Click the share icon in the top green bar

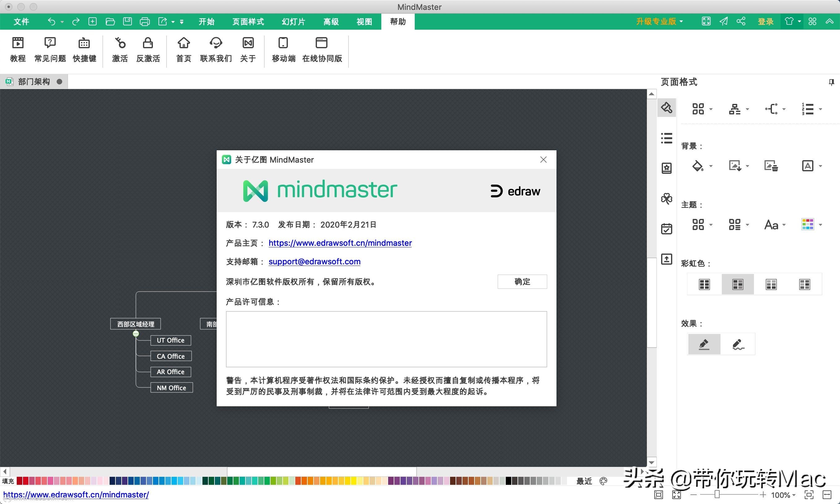click(x=741, y=21)
